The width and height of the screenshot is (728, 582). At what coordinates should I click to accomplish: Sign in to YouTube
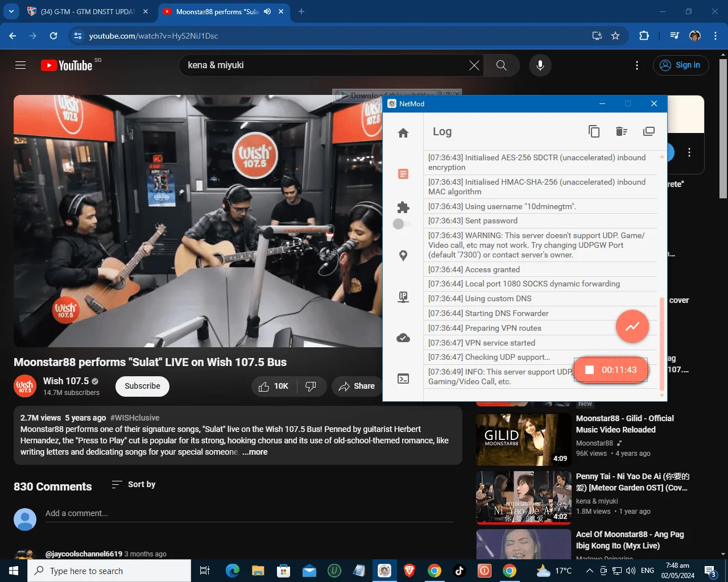[x=681, y=65]
